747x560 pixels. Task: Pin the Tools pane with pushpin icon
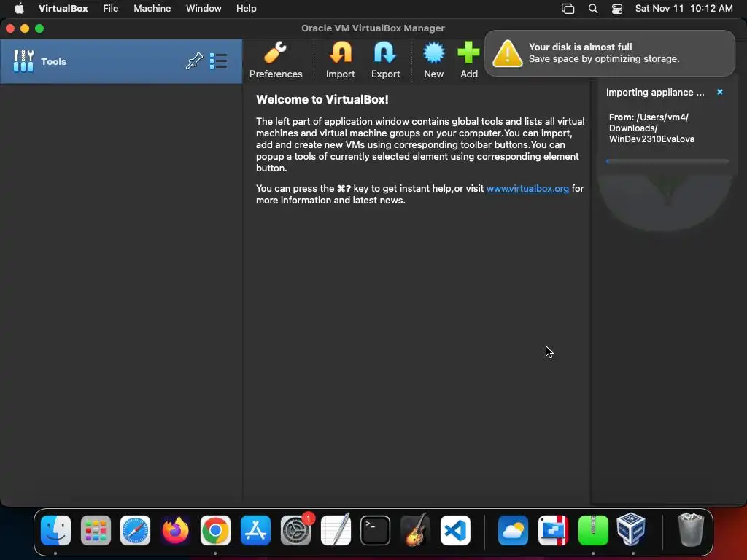click(194, 61)
